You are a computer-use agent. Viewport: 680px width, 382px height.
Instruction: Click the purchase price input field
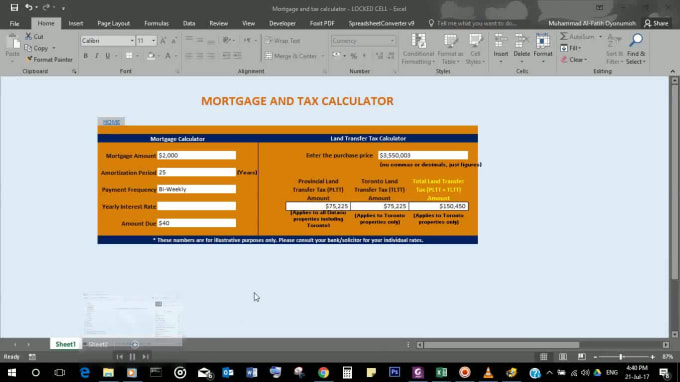click(x=423, y=155)
